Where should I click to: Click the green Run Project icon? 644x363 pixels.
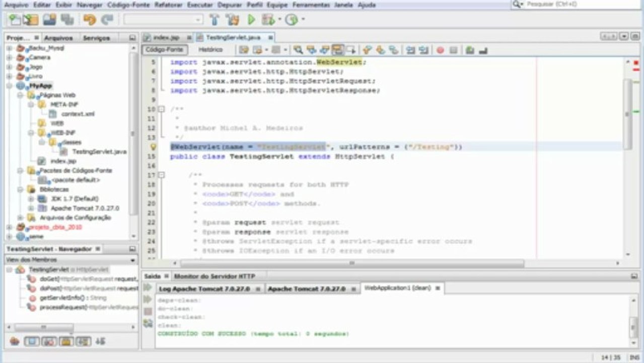251,20
